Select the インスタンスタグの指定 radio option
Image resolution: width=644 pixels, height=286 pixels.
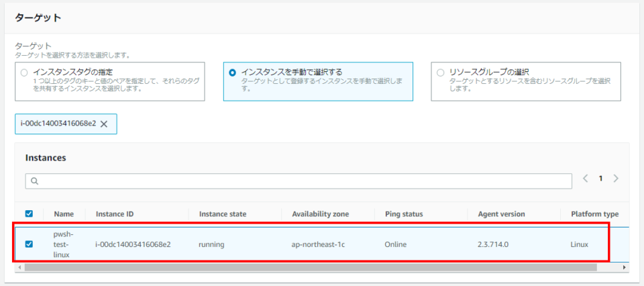click(x=25, y=72)
